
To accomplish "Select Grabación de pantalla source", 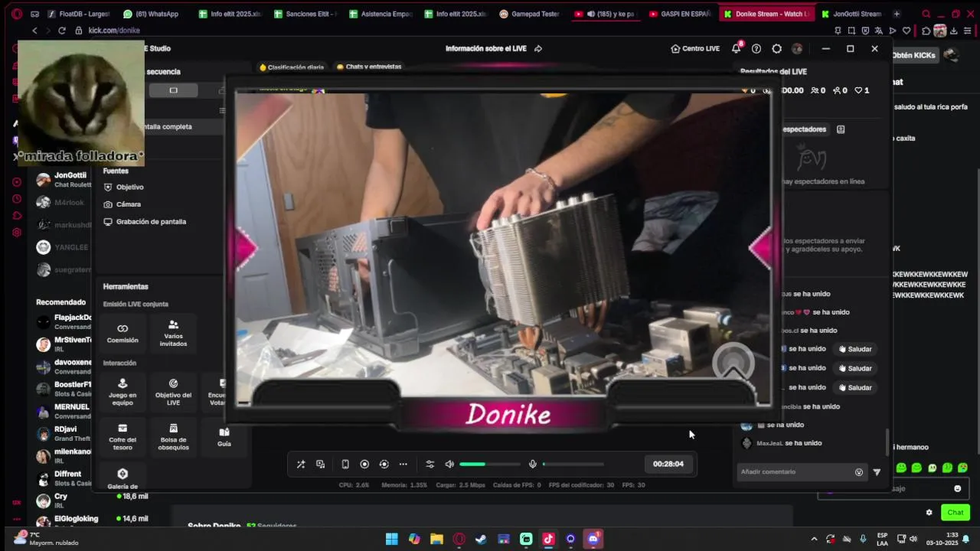I will tap(145, 222).
